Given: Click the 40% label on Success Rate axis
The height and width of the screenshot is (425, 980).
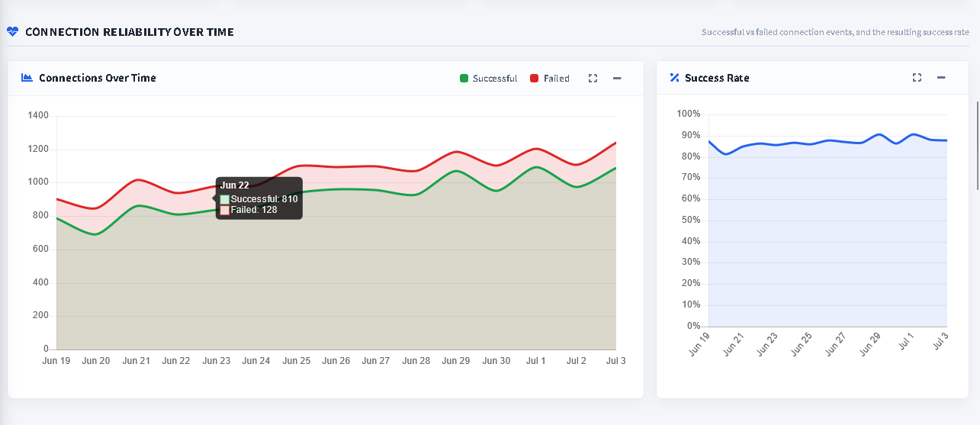Looking at the screenshot, I should click(x=691, y=241).
